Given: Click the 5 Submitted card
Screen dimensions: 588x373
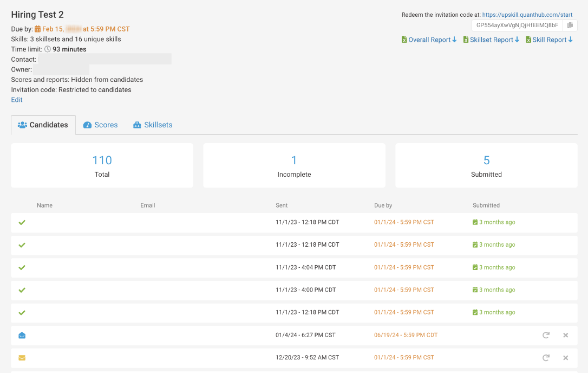Looking at the screenshot, I should (x=486, y=165).
